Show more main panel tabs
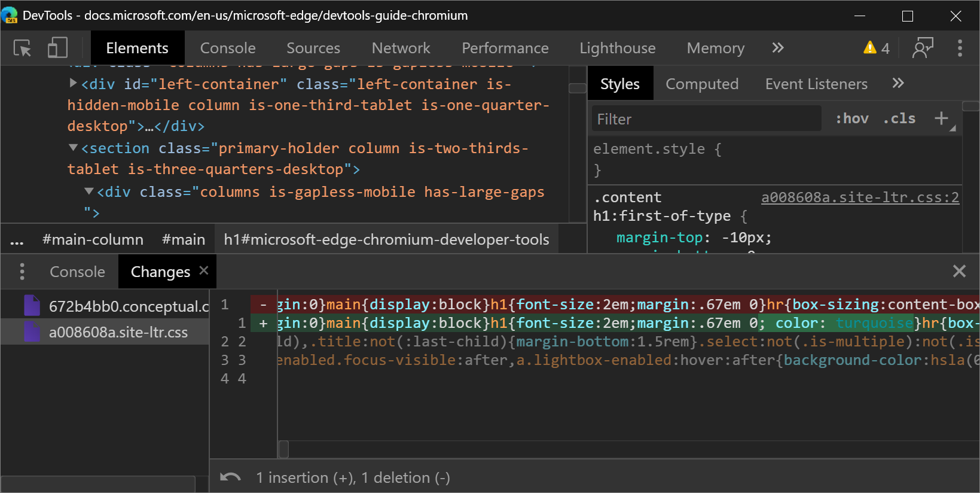 pos(777,48)
